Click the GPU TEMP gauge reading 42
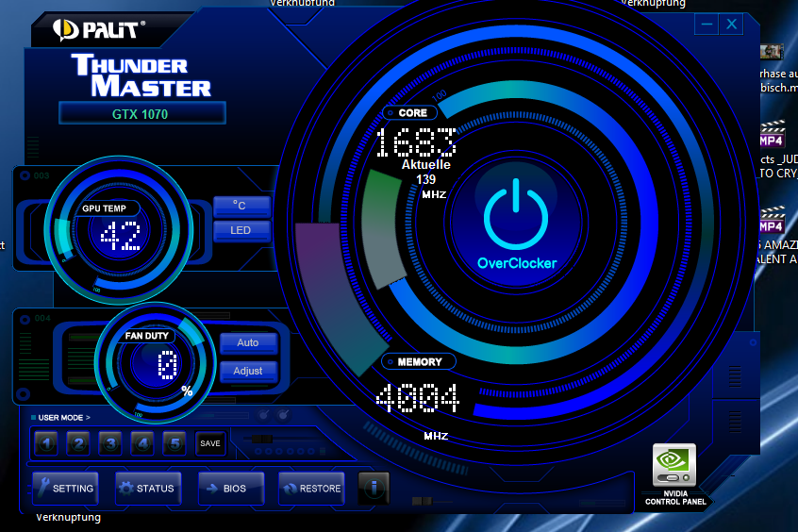Screen dimensions: 798x532 120,236
